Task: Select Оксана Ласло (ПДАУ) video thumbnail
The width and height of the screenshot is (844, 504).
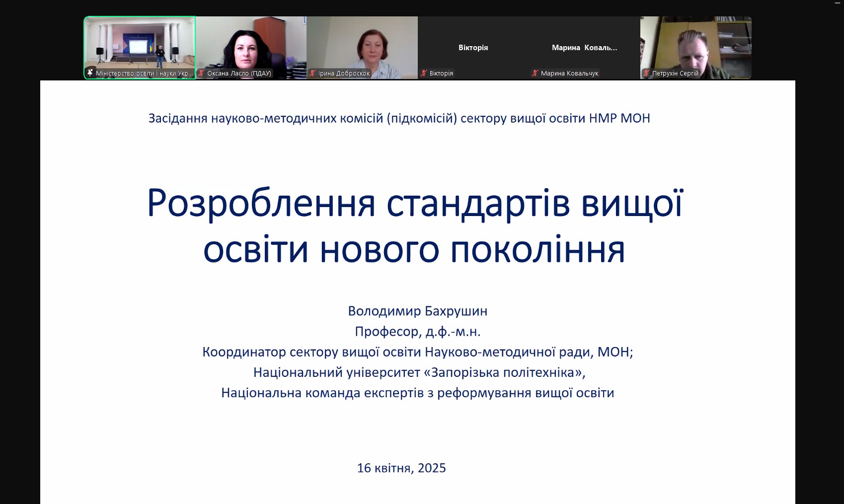Action: coord(251,48)
